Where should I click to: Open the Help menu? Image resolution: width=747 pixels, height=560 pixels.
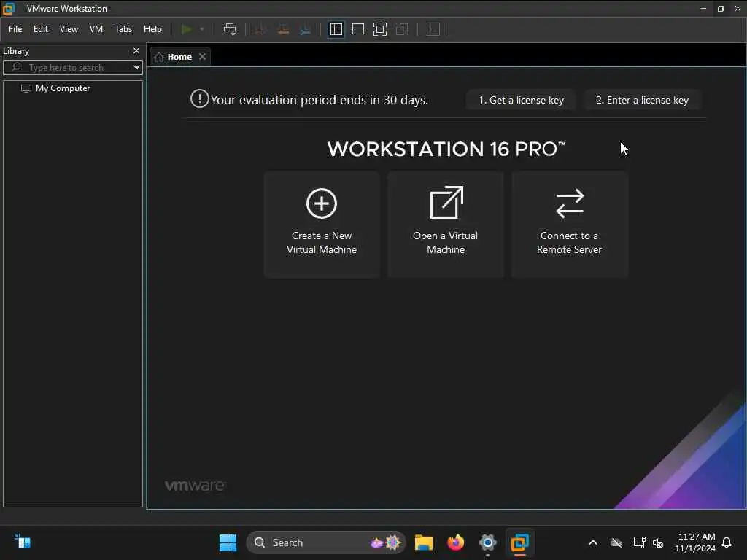pos(152,29)
